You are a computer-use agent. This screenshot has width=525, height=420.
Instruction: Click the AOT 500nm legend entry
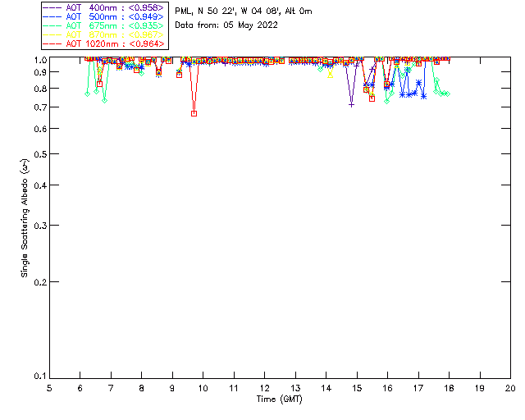tap(103, 16)
